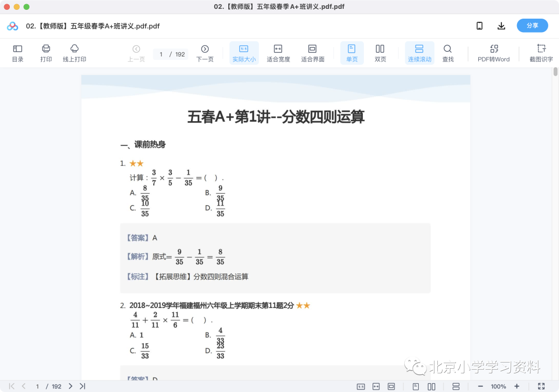The height and width of the screenshot is (392, 559).
Task: Select 适合界面 fit page view
Action: 312,53
